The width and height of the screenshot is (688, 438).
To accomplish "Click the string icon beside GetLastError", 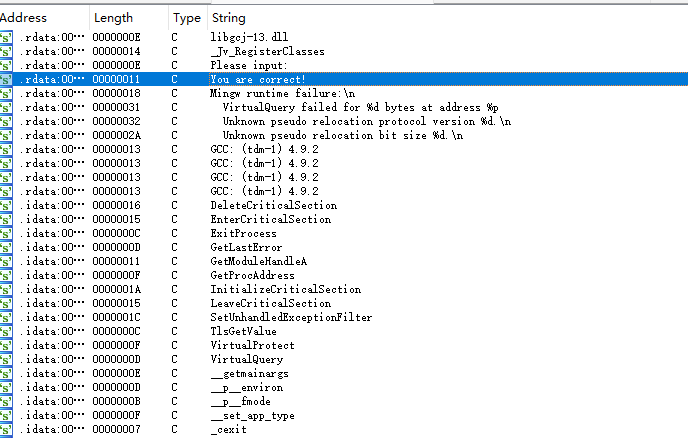I will (x=6, y=247).
